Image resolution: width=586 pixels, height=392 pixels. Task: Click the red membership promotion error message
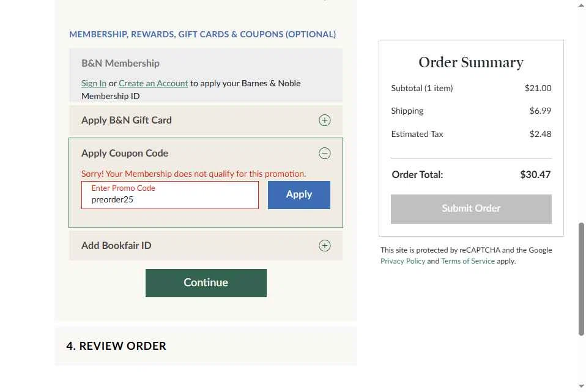point(193,174)
